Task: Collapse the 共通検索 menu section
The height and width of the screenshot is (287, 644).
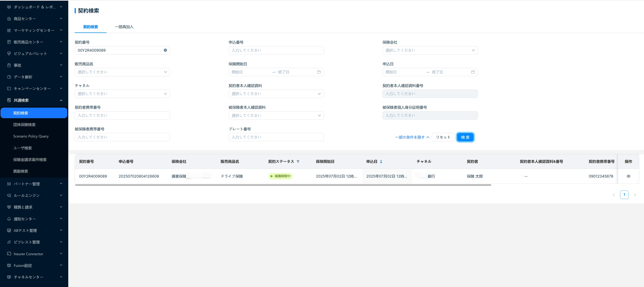Action: [61, 100]
